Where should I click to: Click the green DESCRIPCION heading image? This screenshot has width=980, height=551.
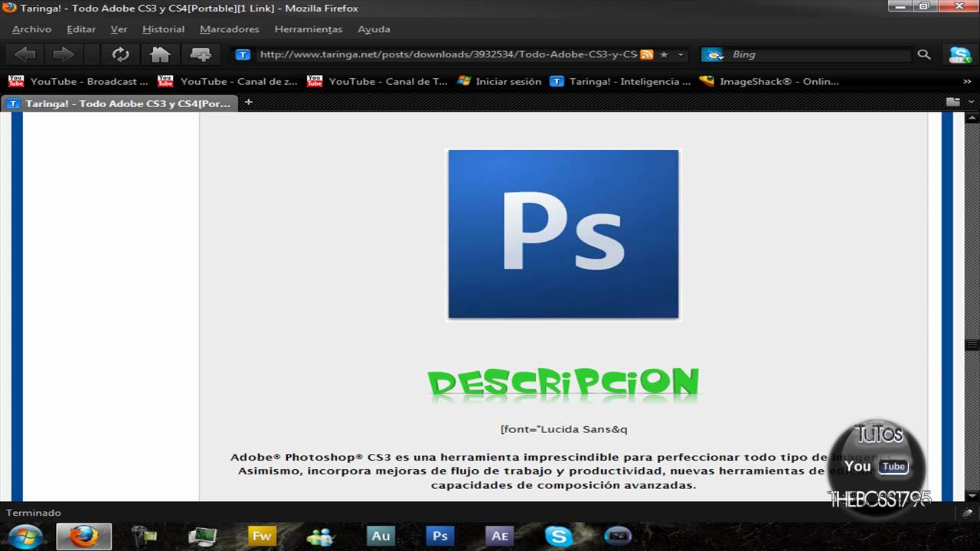pyautogui.click(x=563, y=384)
